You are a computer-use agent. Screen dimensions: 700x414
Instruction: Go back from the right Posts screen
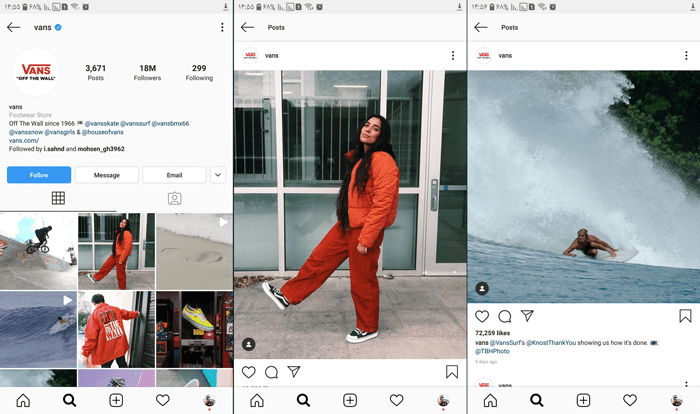(481, 27)
